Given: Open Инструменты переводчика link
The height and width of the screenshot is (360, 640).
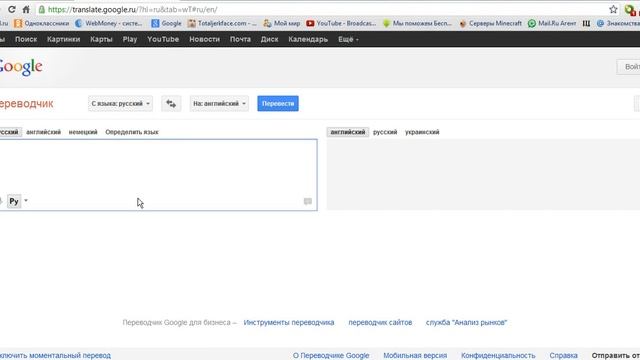Looking at the screenshot, I should tap(289, 322).
